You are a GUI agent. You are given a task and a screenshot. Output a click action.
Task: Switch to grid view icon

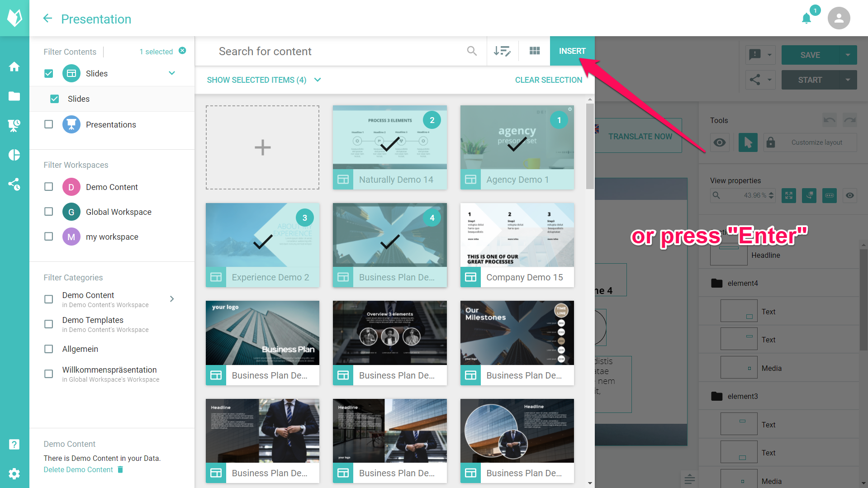point(535,51)
